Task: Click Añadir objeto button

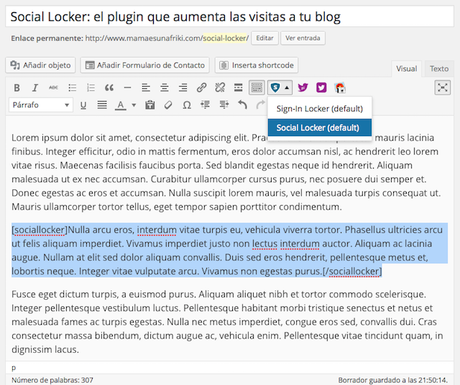Action: click(40, 65)
